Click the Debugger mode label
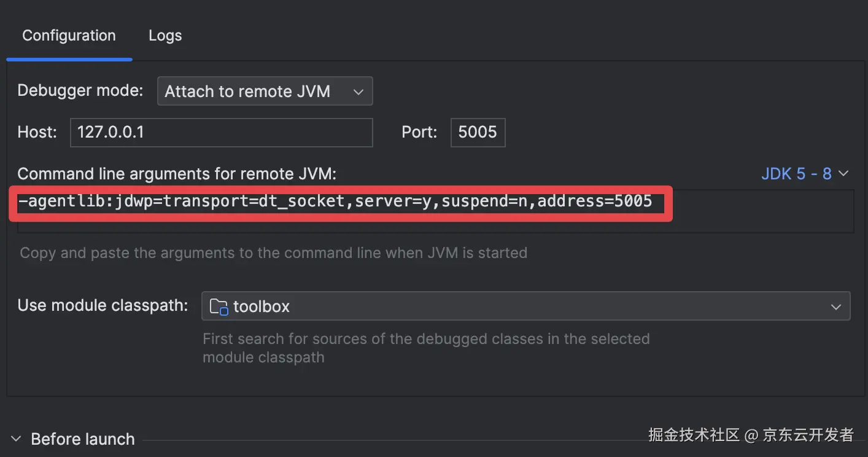 [80, 91]
